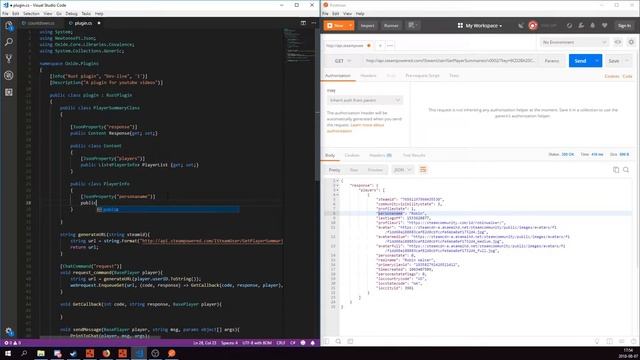The image size is (640, 360).
Task: Open the View menu in Postman
Action: (347, 13)
